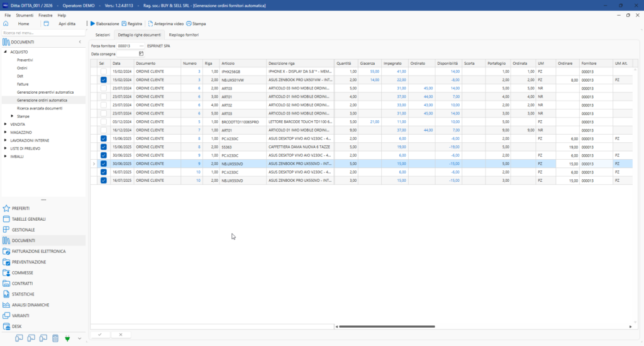Click the Apri ditta button
Viewport: 644px width, 346px height.
(x=67, y=24)
